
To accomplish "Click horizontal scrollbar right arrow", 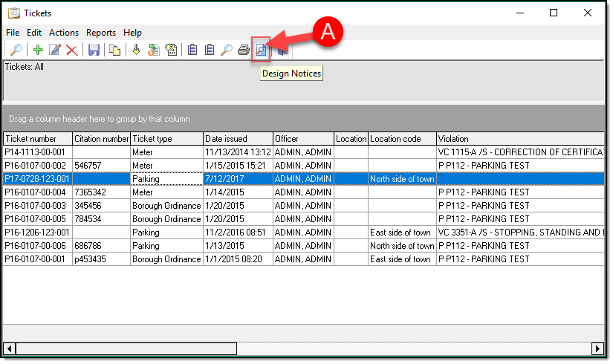I will pos(596,348).
